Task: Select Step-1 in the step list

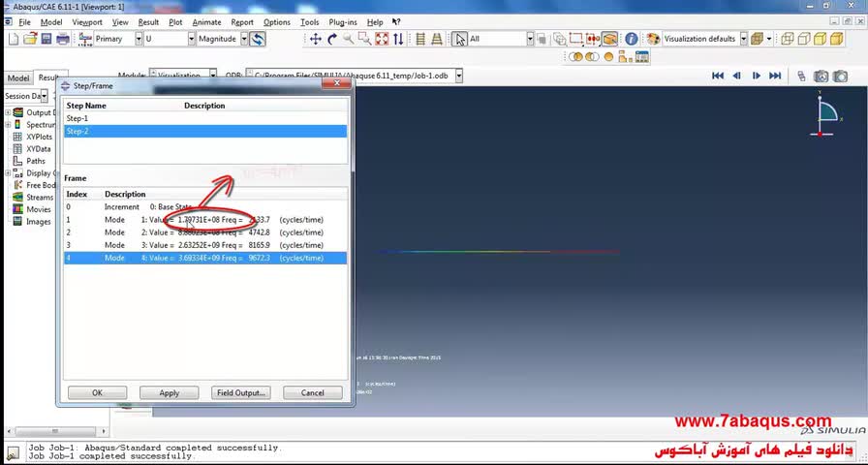Action: tap(205, 118)
